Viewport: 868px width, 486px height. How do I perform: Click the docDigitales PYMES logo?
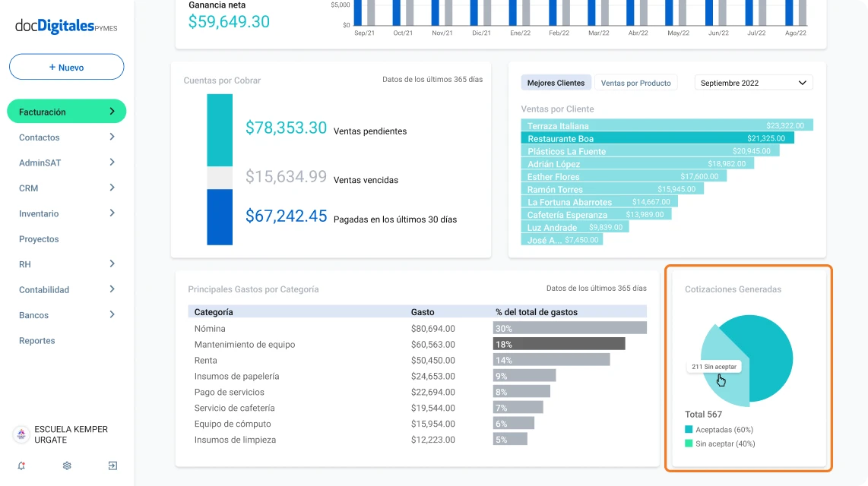click(x=66, y=26)
